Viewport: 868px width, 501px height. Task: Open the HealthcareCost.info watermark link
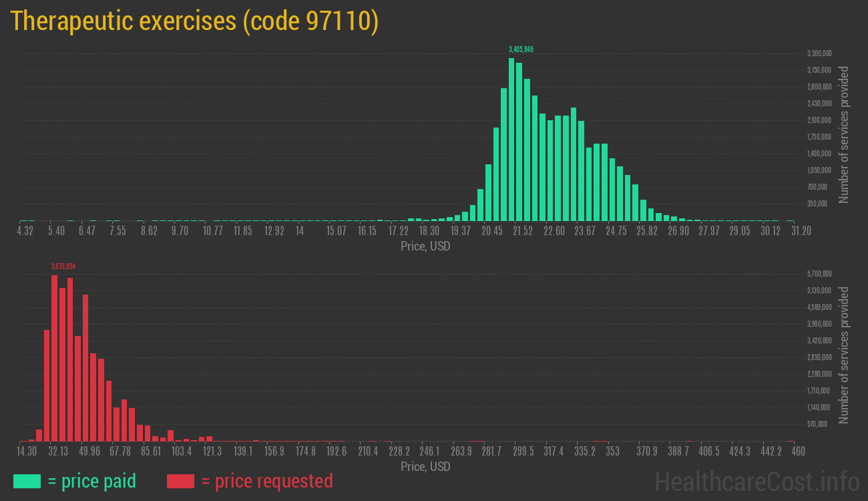point(756,481)
